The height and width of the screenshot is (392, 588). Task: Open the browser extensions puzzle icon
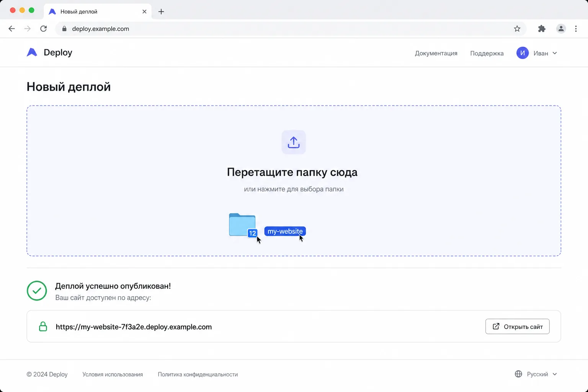coord(542,29)
